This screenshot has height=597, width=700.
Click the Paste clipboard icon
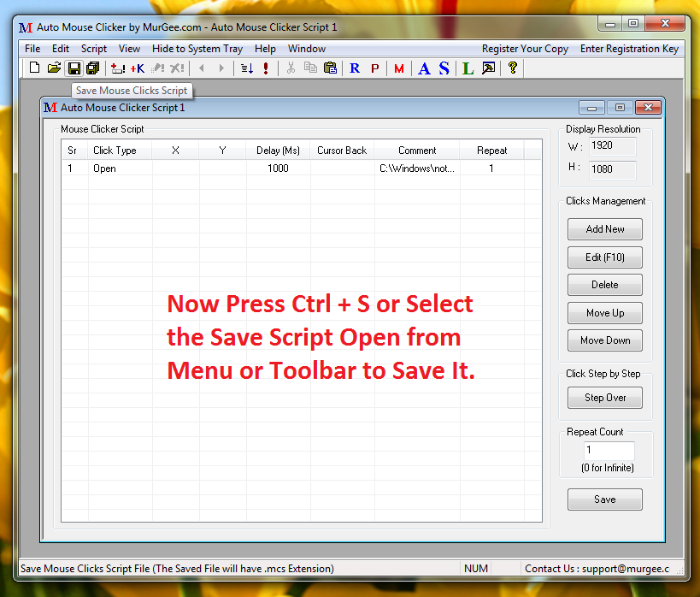(330, 68)
